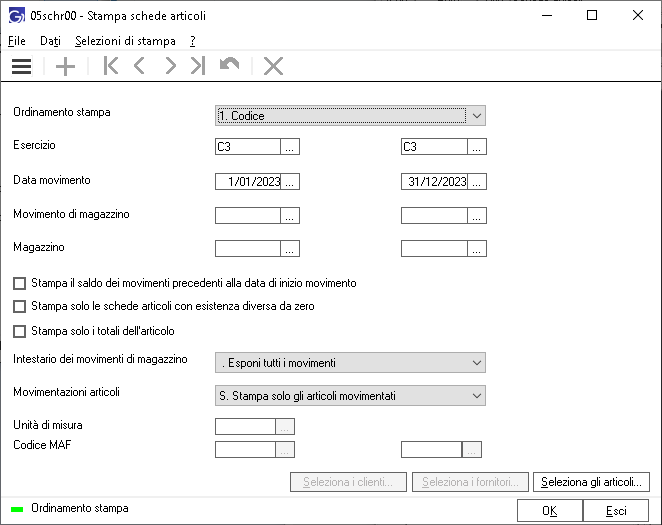
Task: Click the undo arrow toolbar icon
Action: [230, 65]
